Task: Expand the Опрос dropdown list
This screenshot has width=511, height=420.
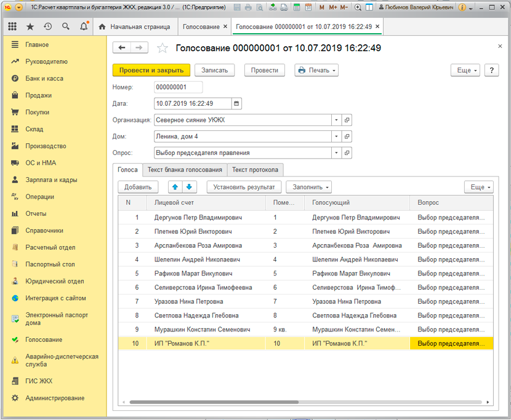Action: (x=336, y=153)
